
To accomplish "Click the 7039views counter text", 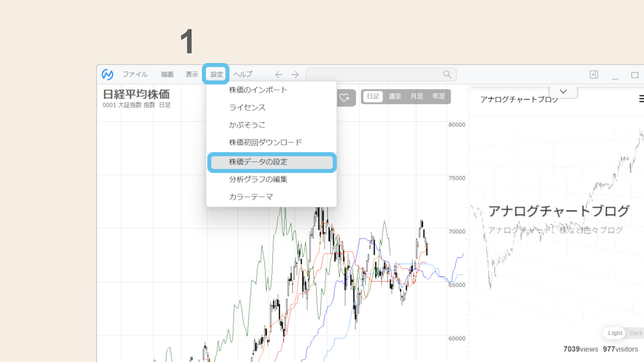I will pyautogui.click(x=581, y=349).
